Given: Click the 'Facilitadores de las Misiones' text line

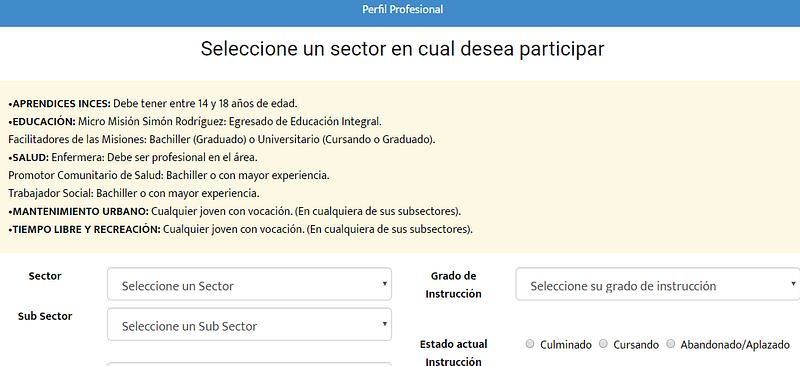Looking at the screenshot, I should [x=221, y=139].
